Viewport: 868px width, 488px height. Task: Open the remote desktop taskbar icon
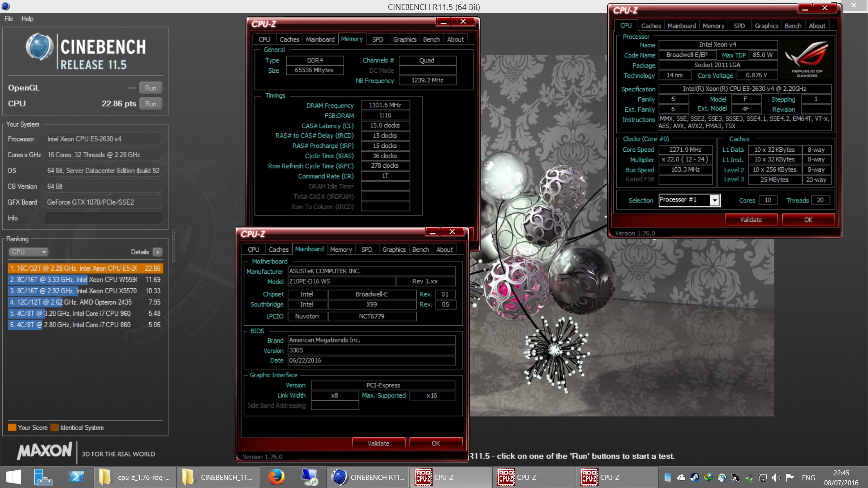(x=310, y=477)
